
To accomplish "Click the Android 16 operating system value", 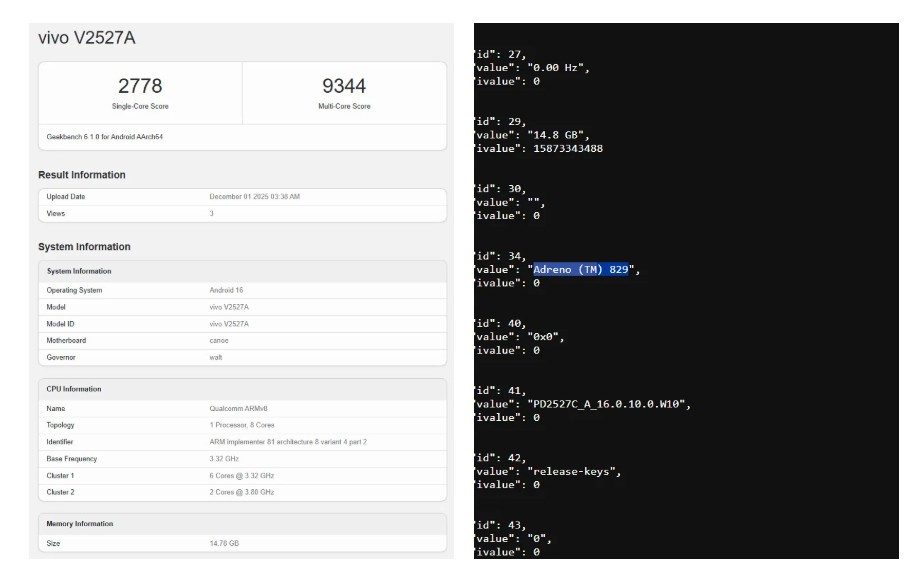I will point(215,290).
